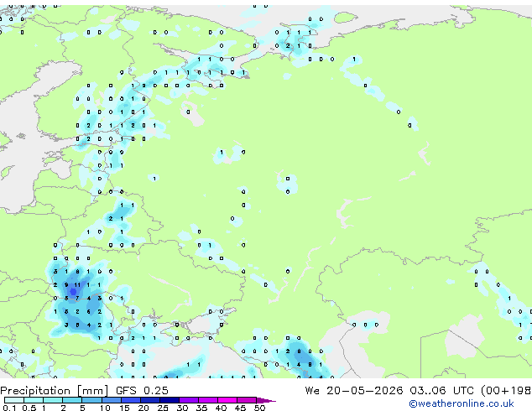Click the 'Precipitation [mm]' title text
The width and height of the screenshot is (532, 411).
coord(55,391)
